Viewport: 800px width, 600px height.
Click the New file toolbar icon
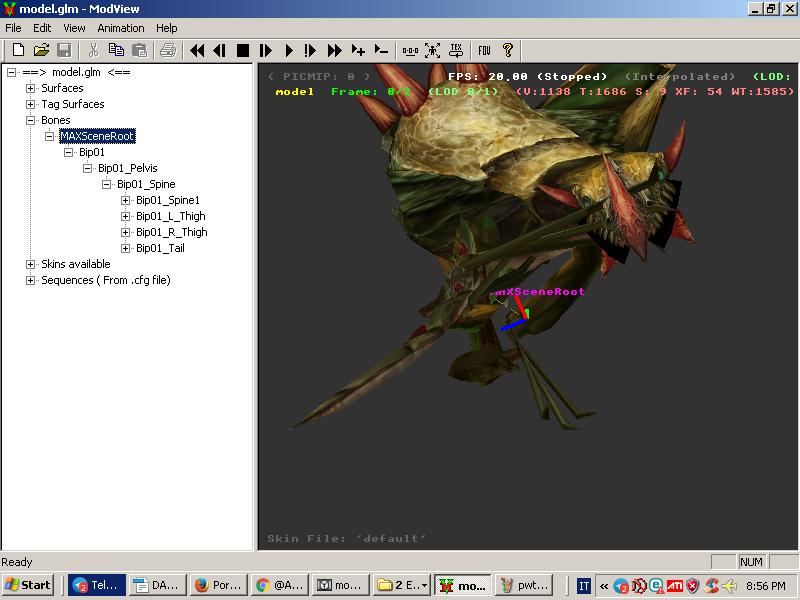click(x=18, y=50)
